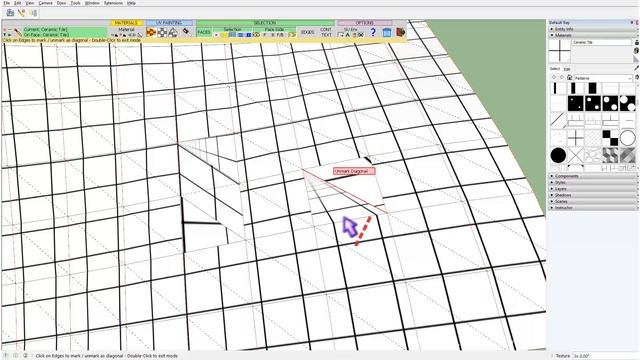
Task: Open the Extensions menu
Action: [x=113, y=3]
